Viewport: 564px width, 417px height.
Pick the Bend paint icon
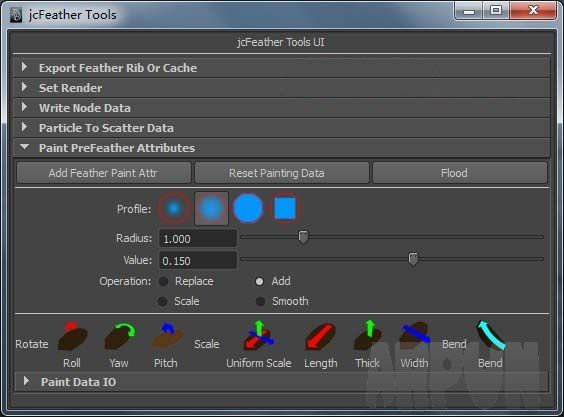(x=491, y=336)
